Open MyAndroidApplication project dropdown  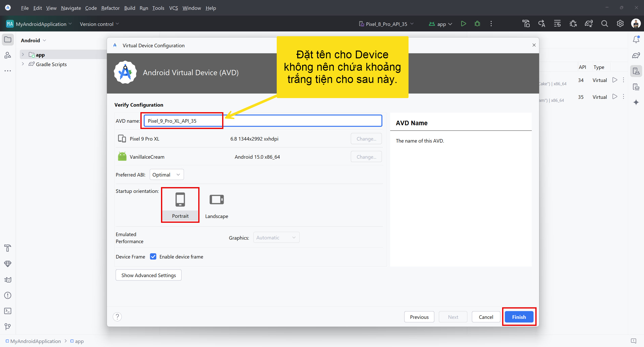[x=39, y=24]
